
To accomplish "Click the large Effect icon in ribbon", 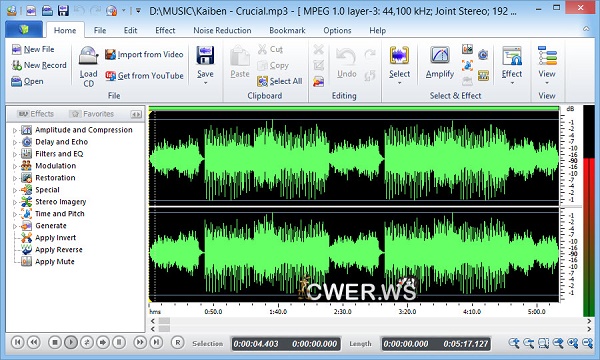I will pos(512,56).
